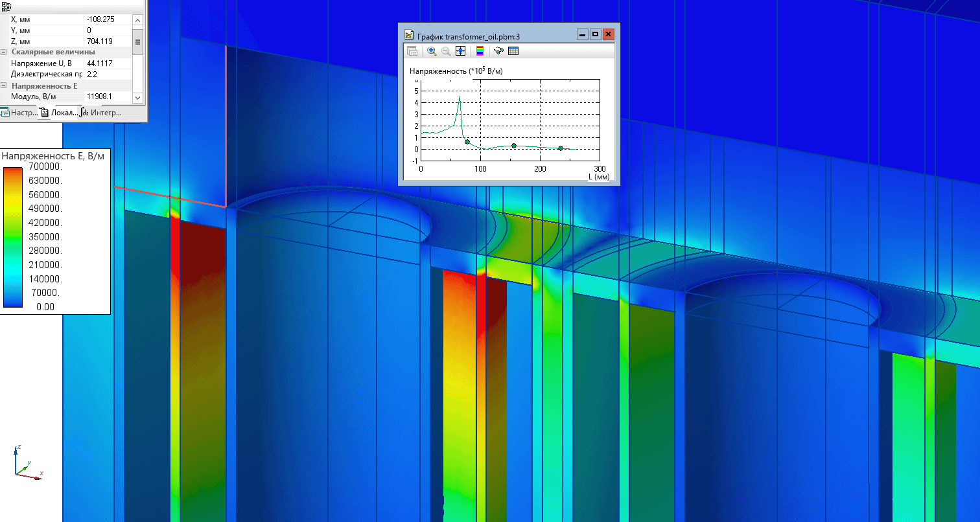This screenshot has height=522, width=980.
Task: Close the graph window
Action: click(x=609, y=34)
